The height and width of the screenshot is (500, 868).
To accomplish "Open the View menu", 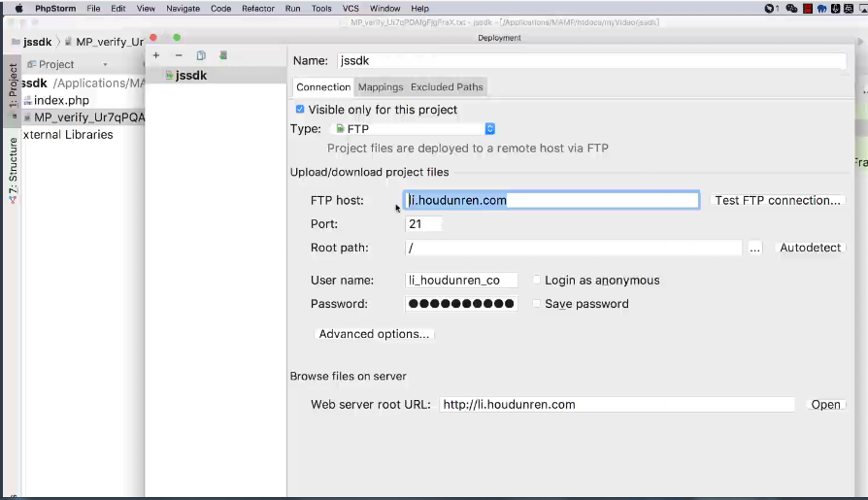I will 146,9.
